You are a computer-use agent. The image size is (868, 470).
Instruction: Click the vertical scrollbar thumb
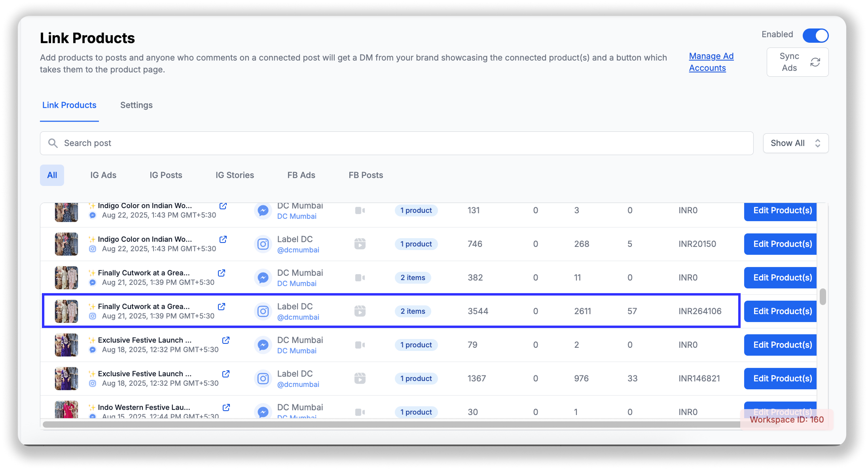(823, 297)
